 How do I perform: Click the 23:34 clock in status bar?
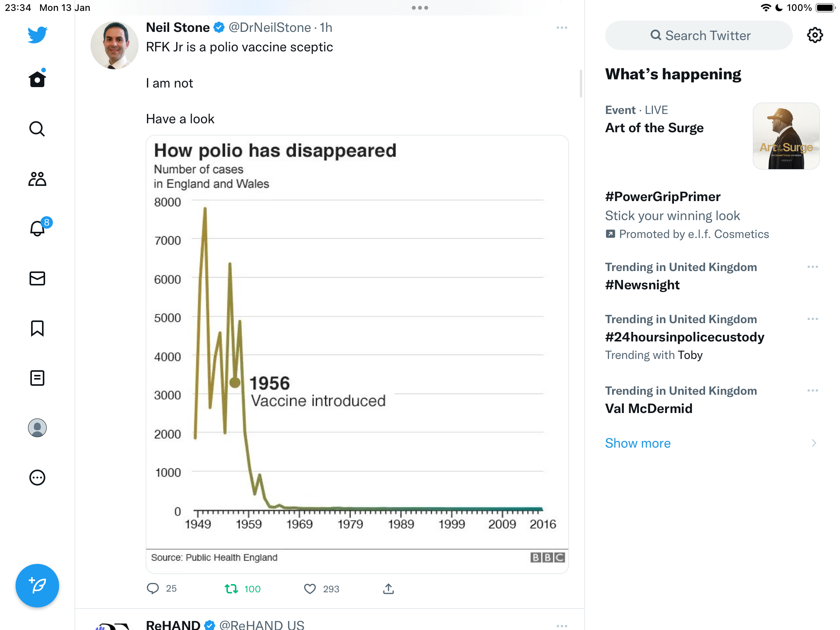tap(18, 8)
